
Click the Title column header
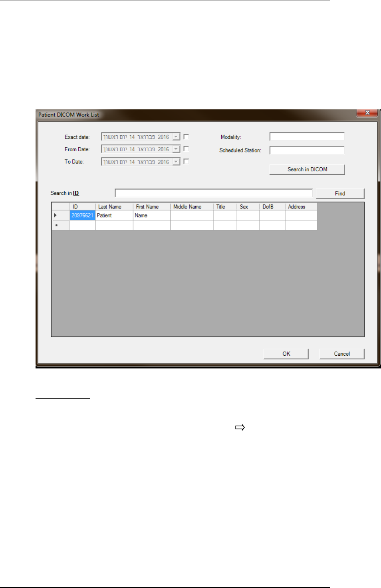(x=225, y=207)
